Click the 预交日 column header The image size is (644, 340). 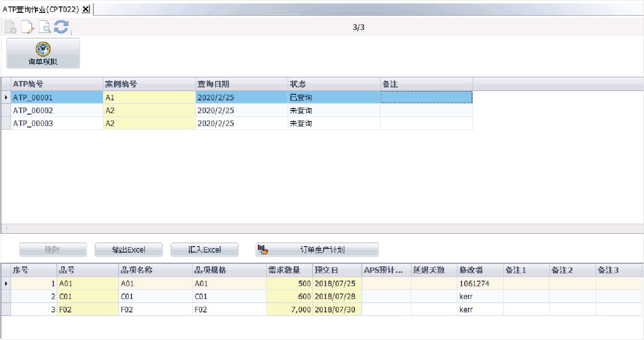pos(337,270)
